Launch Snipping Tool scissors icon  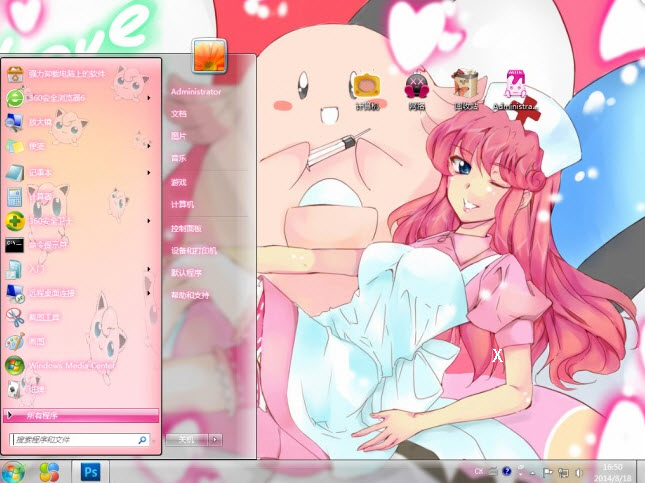point(15,317)
